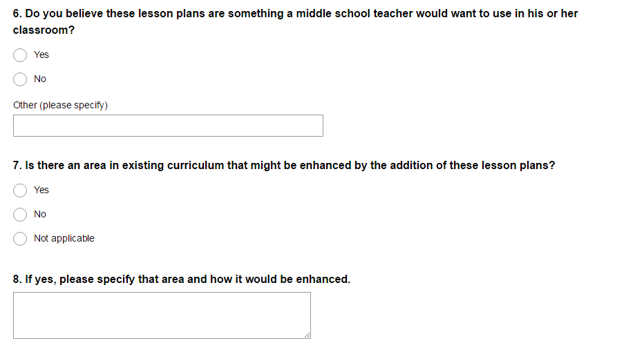Click the word 'classroom?' in question 6
Image resolution: width=644 pixels, height=352 pixels.
tap(44, 30)
